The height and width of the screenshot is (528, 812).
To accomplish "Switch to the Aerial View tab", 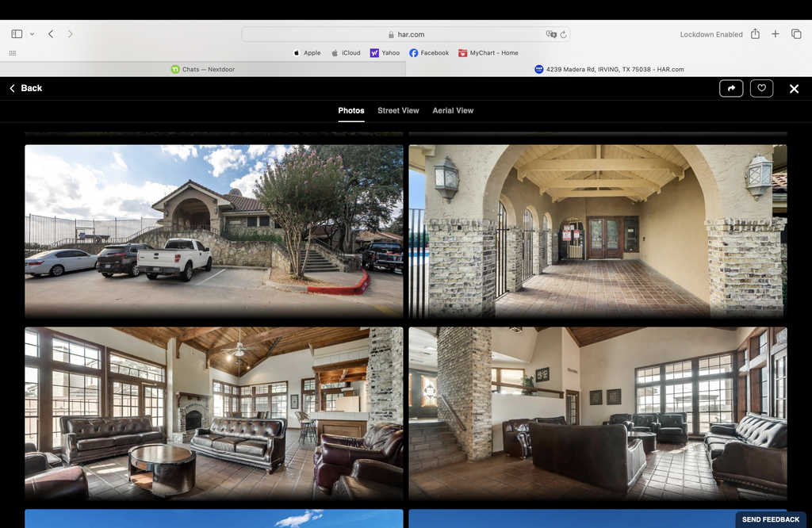I will (453, 111).
